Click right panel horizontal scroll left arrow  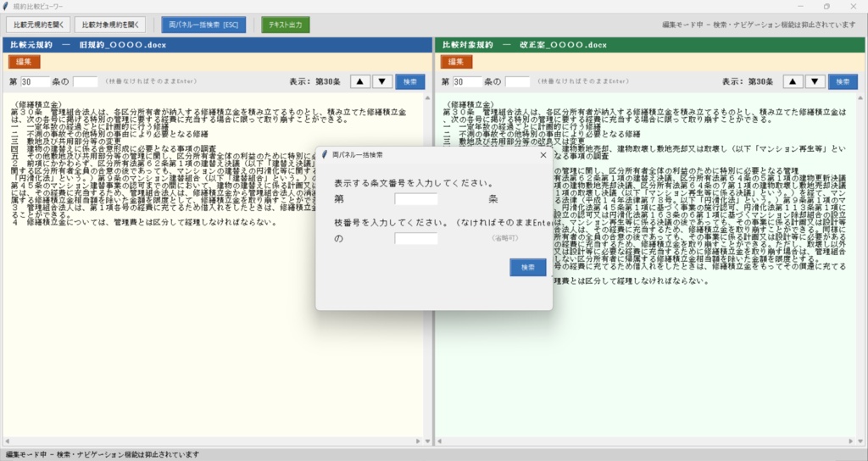pos(440,441)
